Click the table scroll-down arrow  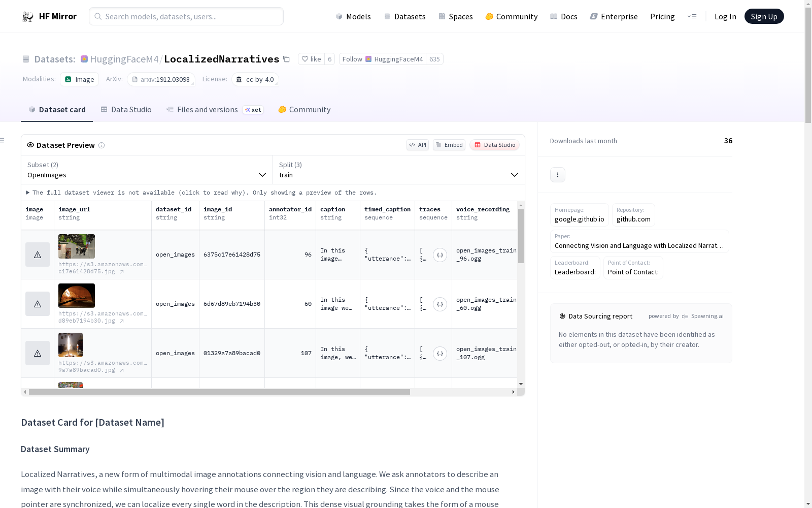[x=521, y=384]
